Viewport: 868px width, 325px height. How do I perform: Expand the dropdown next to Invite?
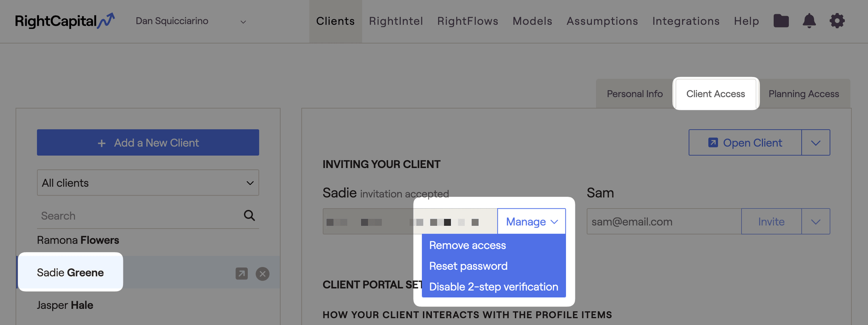(816, 222)
